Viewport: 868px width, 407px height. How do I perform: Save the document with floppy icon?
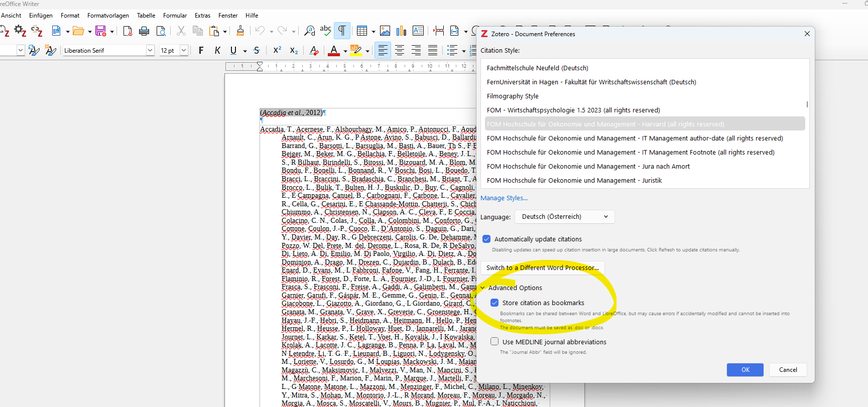coord(101,31)
